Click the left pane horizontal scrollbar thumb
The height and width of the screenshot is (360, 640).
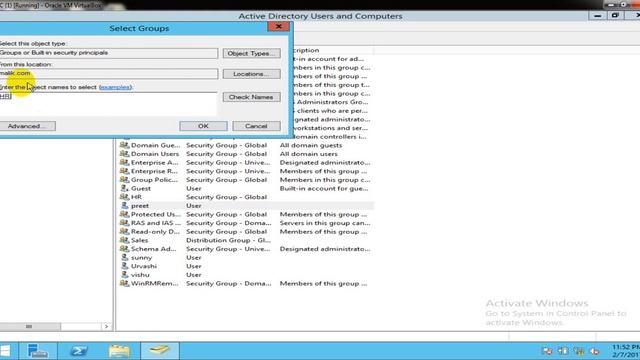point(29,327)
